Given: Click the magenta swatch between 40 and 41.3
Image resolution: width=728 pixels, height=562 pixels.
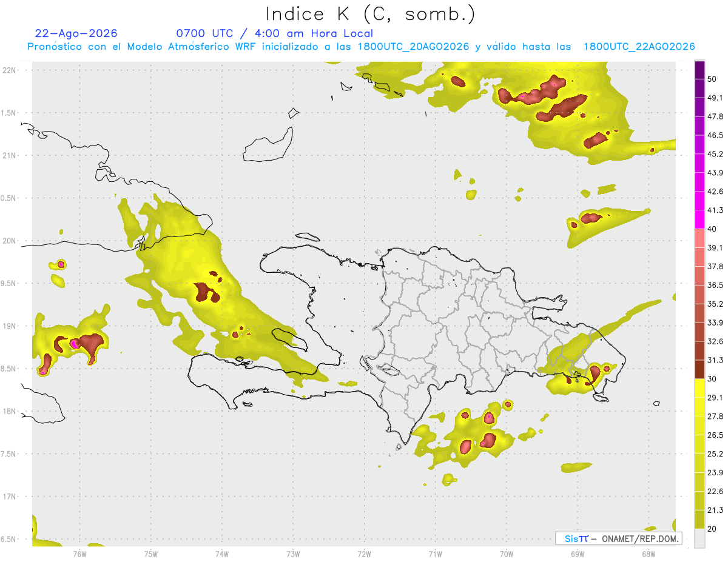Looking at the screenshot, I should point(699,219).
